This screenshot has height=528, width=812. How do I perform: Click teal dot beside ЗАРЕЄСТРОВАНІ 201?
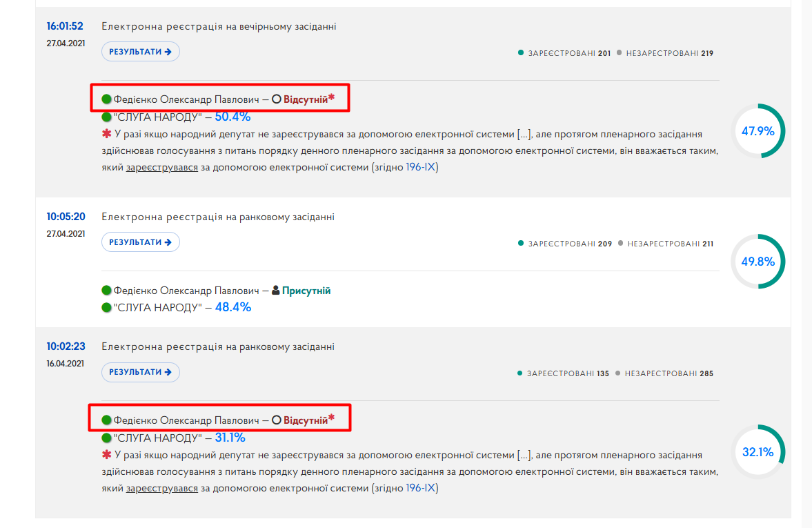tap(521, 52)
